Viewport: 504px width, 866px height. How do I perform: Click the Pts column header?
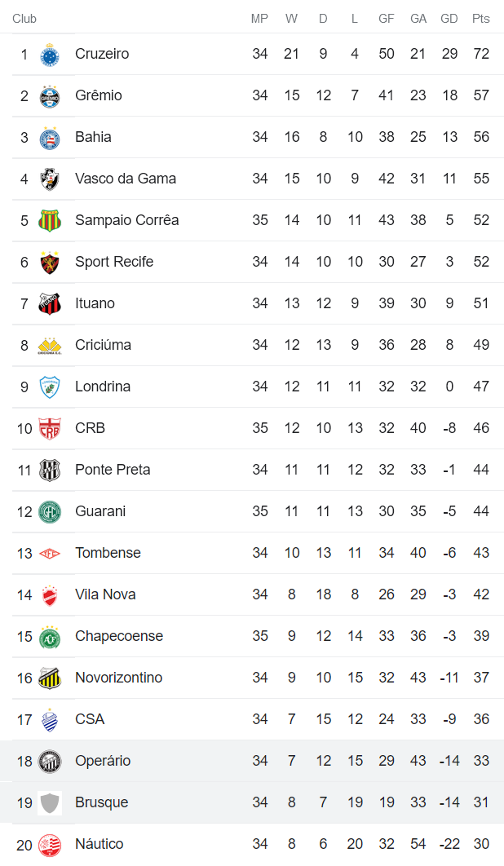point(480,19)
